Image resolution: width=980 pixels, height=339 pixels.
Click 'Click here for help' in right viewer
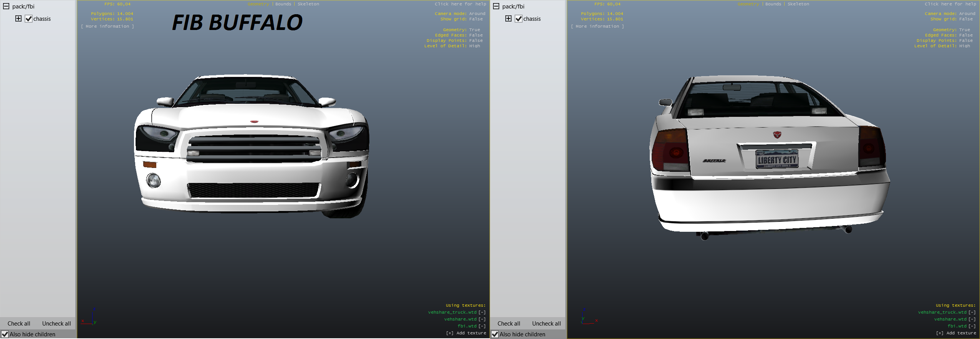pyautogui.click(x=950, y=4)
